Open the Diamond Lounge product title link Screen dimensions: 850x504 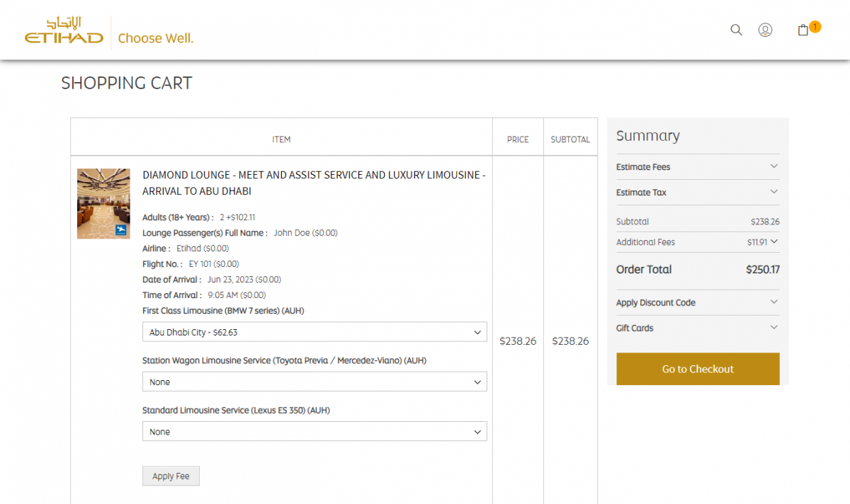tap(314, 183)
